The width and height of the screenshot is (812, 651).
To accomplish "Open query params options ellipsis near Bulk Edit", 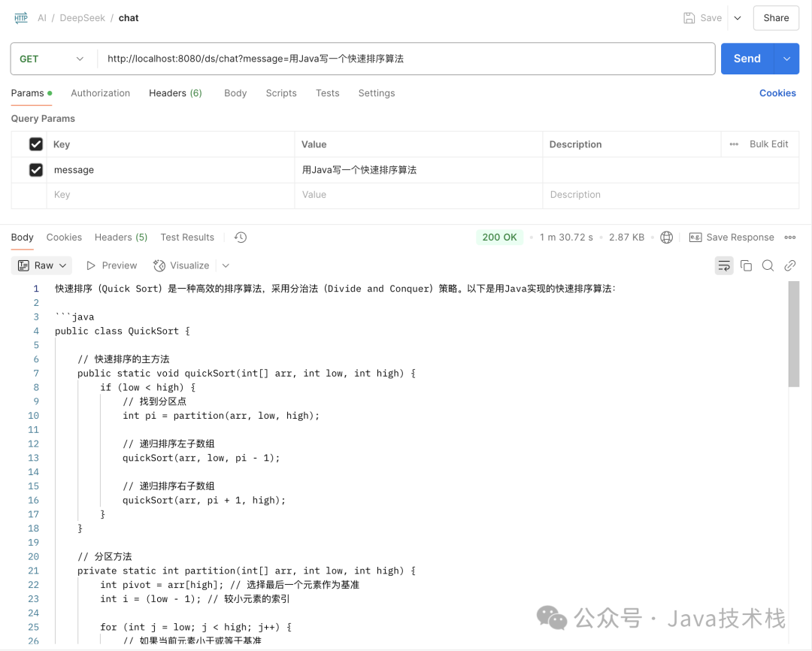I will pyautogui.click(x=734, y=144).
